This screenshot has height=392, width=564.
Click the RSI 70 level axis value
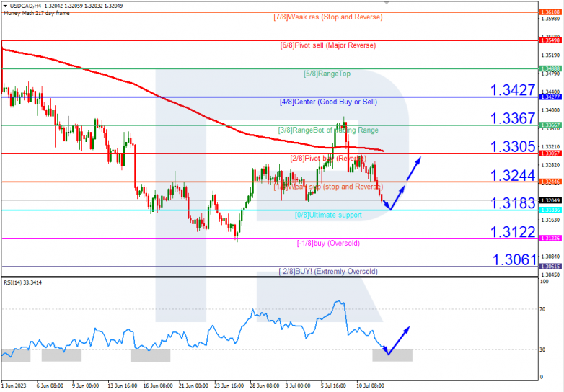[x=542, y=309]
